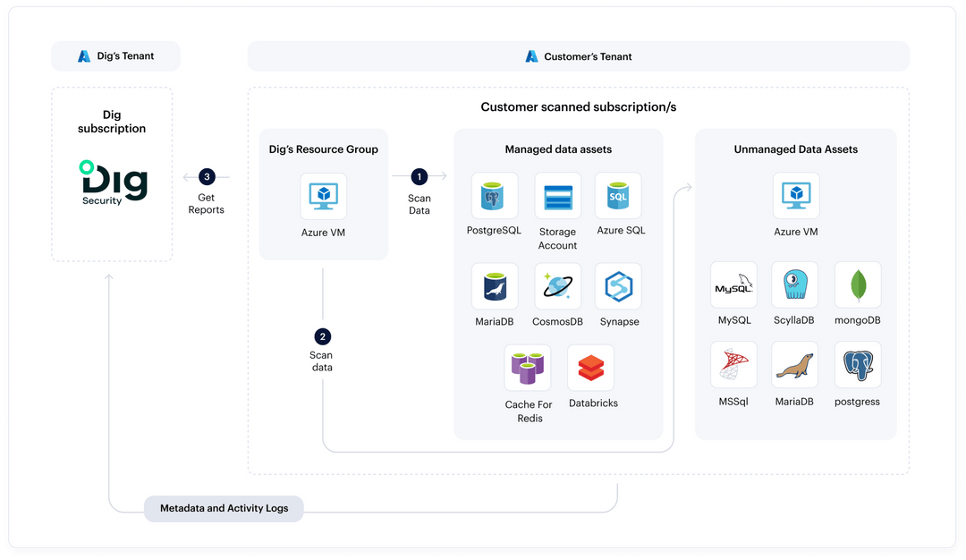Click the Customer scanned subscription/s heading
The height and width of the screenshot is (560, 966).
[x=579, y=106]
